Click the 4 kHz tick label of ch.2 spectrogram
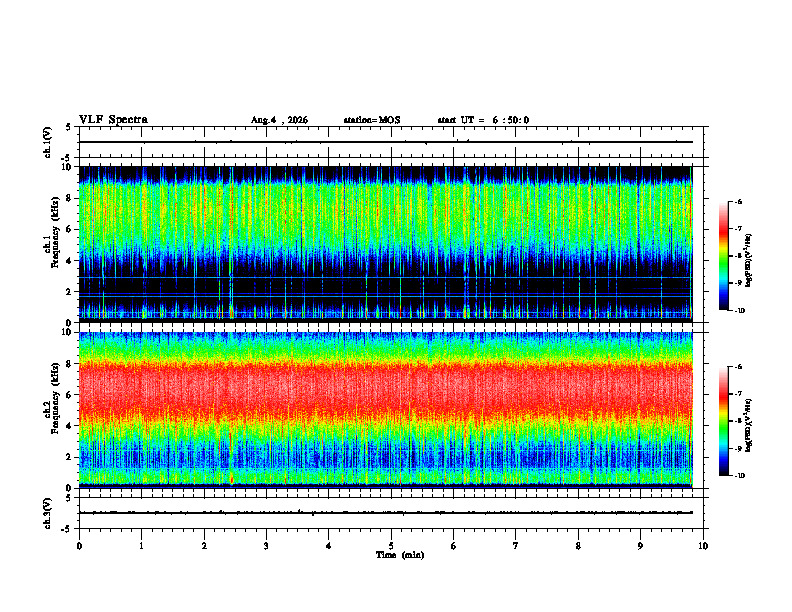The height and width of the screenshot is (612, 792). pyautogui.click(x=70, y=426)
